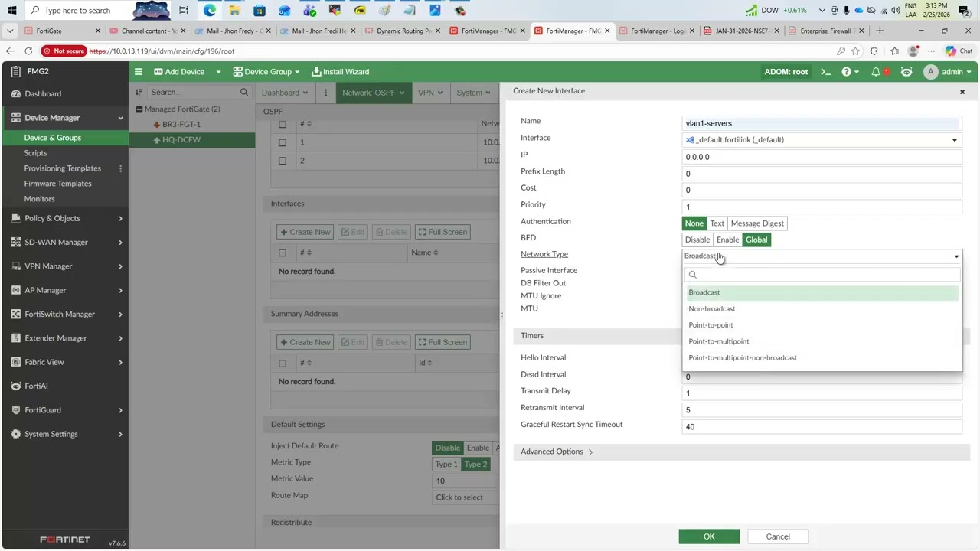980x551 pixels.
Task: Open the CLI console icon in header
Action: [825, 72]
